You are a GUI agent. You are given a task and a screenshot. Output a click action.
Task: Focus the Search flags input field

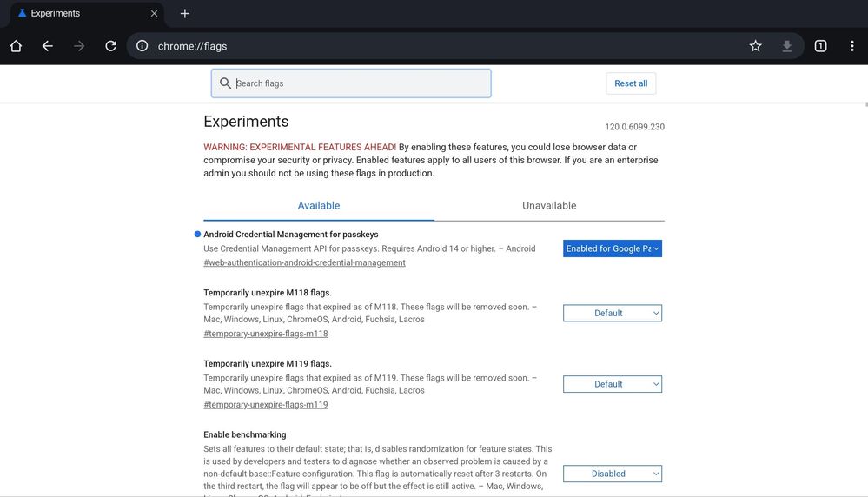(x=351, y=83)
